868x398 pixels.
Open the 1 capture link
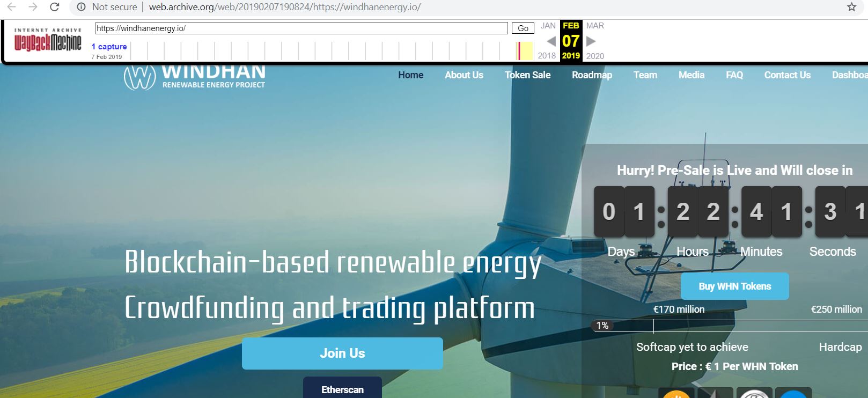coord(109,47)
